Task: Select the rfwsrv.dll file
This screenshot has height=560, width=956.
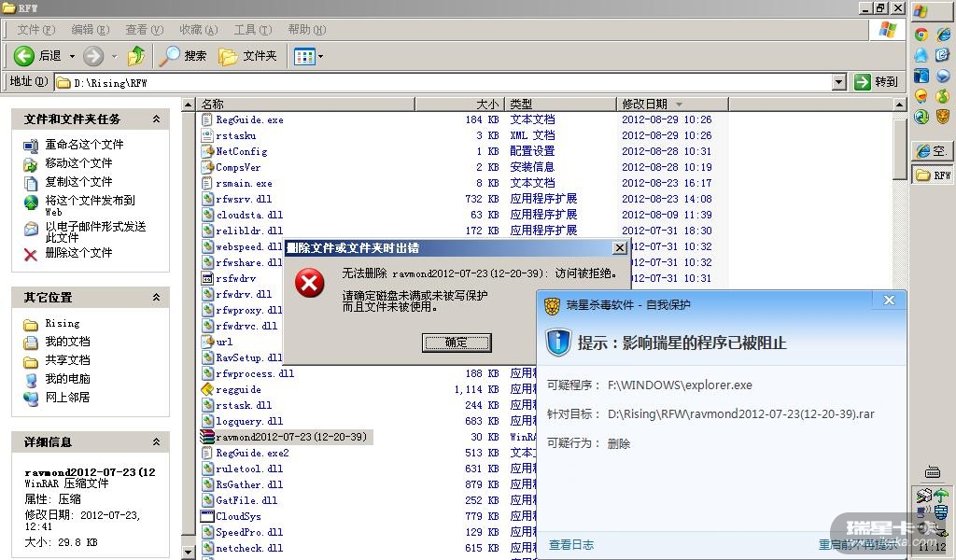Action: coord(244,199)
